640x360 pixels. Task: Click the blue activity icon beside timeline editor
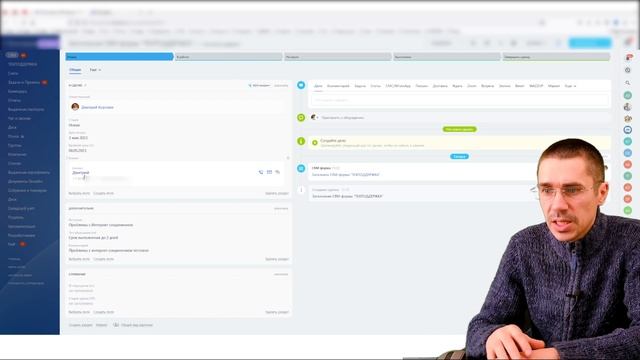[301, 85]
